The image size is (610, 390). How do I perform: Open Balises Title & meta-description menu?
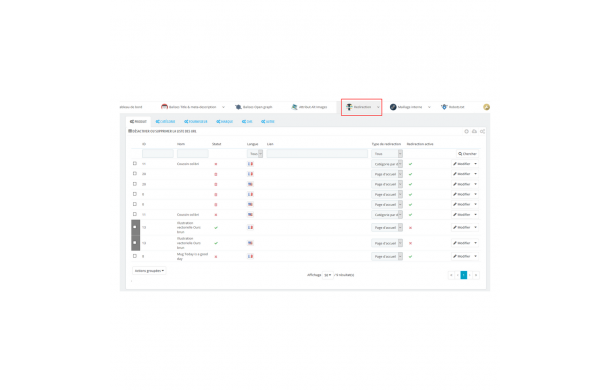192,107
